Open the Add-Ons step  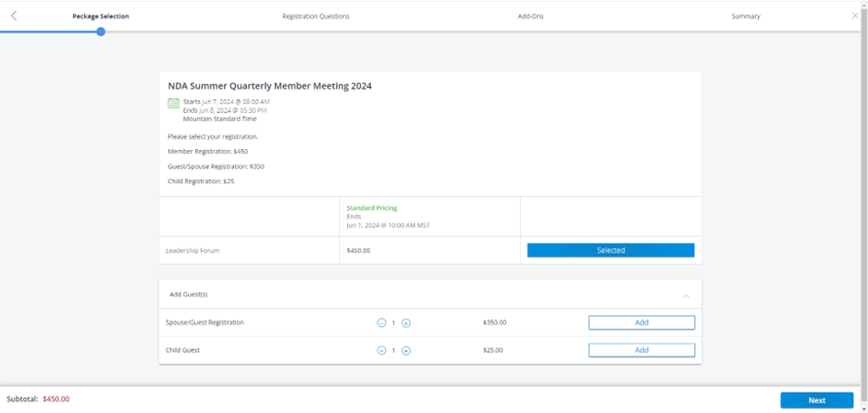coord(530,17)
